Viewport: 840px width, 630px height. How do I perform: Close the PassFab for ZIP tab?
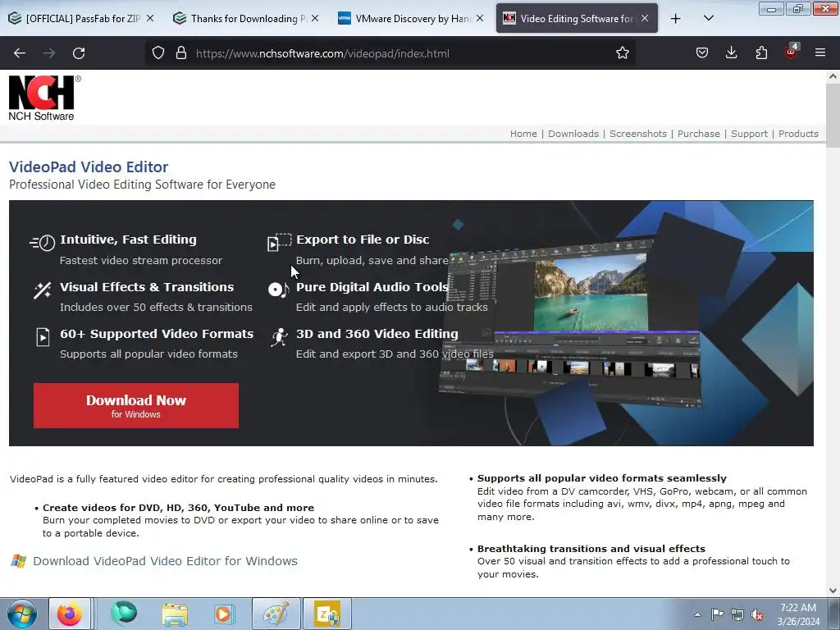151,18
